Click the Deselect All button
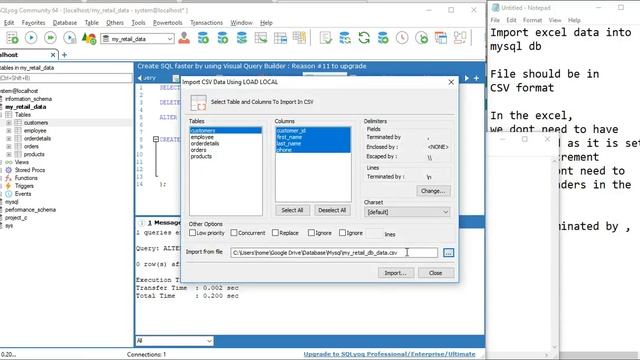Image resolution: width=640 pixels, height=360 pixels. (332, 210)
